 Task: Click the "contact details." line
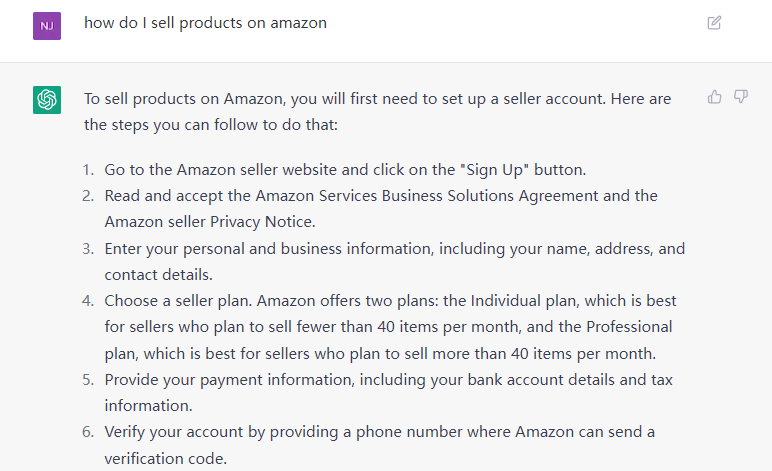pyautogui.click(x=159, y=275)
